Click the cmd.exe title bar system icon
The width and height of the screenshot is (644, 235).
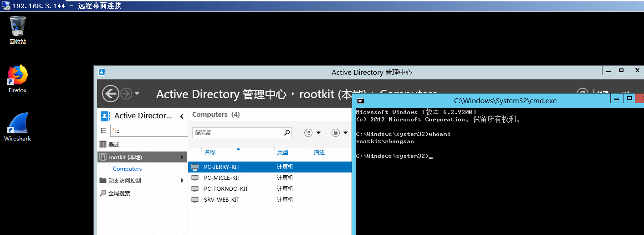tap(360, 101)
